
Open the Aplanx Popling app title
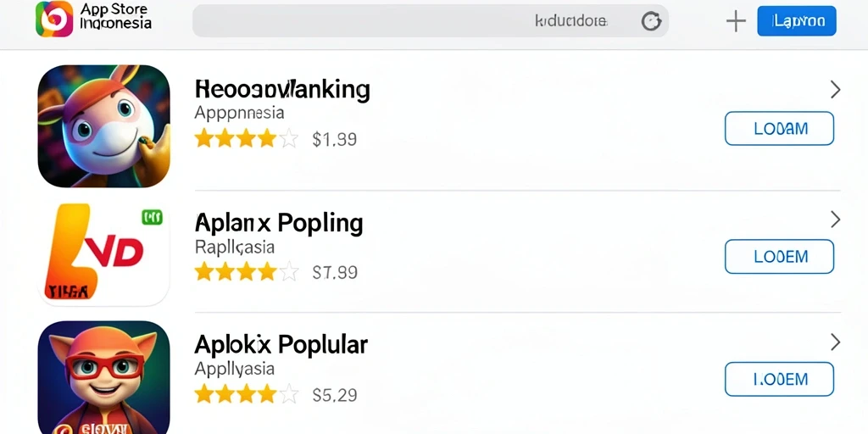279,224
